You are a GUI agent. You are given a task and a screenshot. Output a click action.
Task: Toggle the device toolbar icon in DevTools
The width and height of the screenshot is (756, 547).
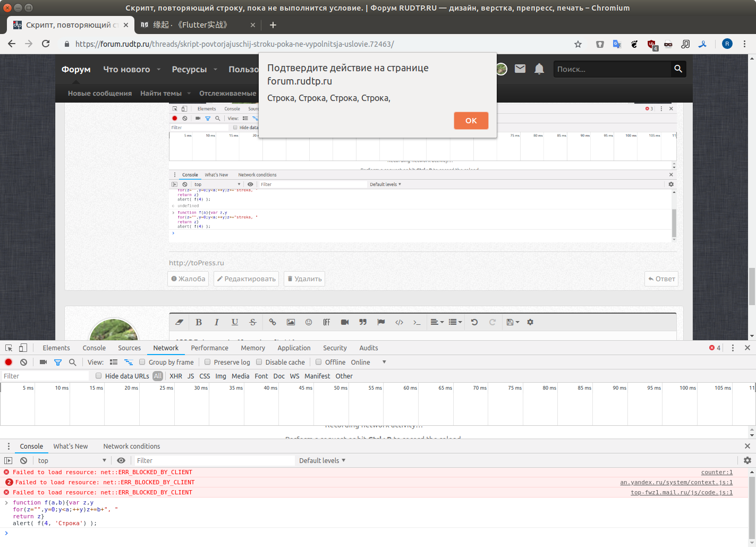click(23, 348)
